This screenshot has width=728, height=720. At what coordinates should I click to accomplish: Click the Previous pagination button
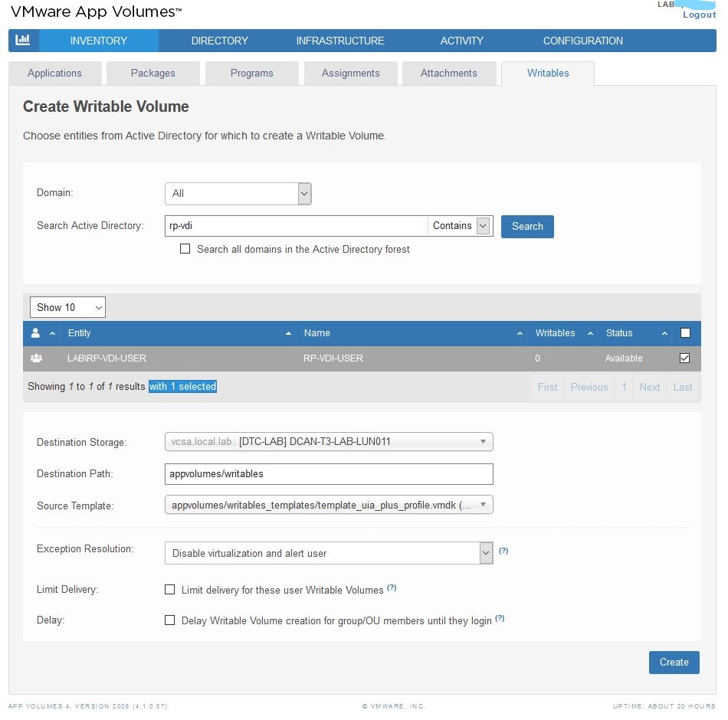(589, 387)
